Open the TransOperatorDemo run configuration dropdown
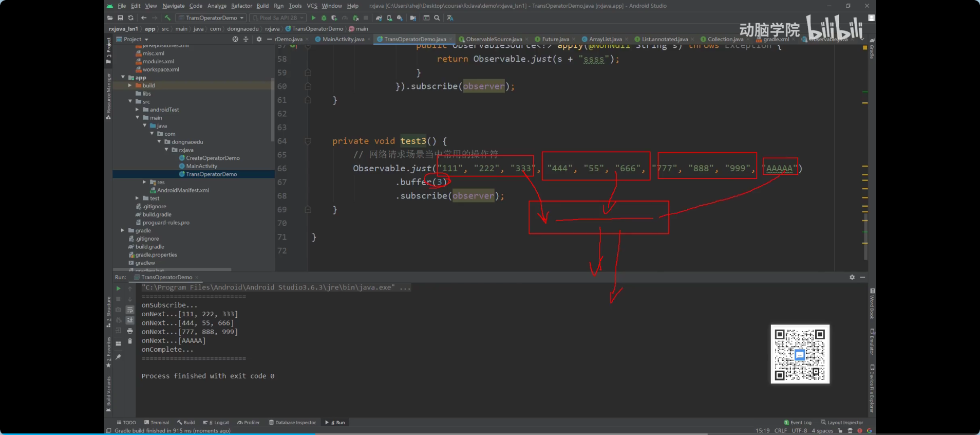This screenshot has width=980, height=435. [211, 18]
